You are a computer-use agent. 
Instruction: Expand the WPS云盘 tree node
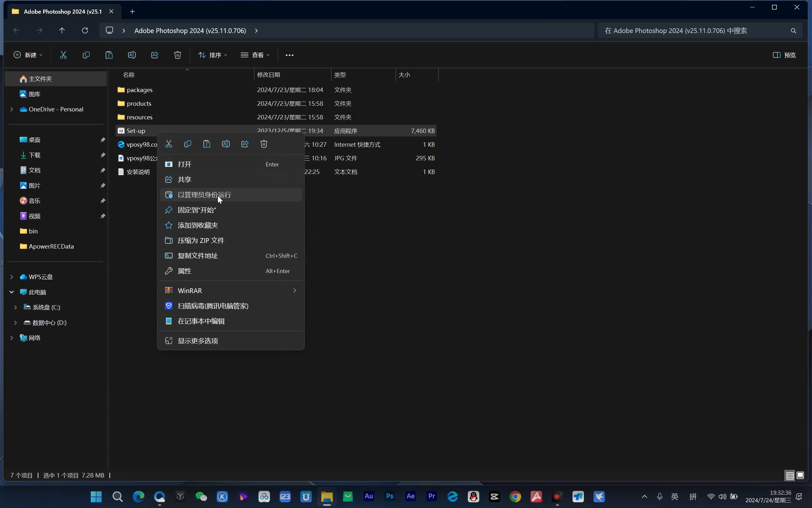pos(12,277)
